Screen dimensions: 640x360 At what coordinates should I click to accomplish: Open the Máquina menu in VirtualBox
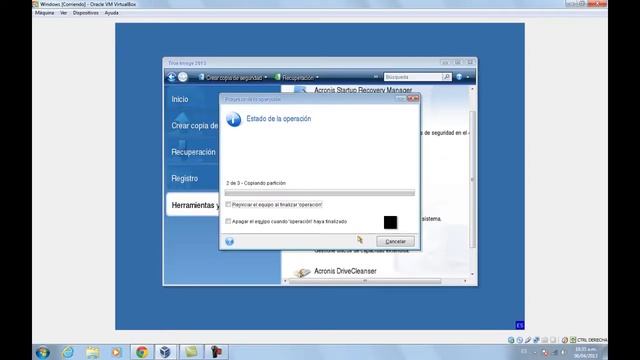44,13
